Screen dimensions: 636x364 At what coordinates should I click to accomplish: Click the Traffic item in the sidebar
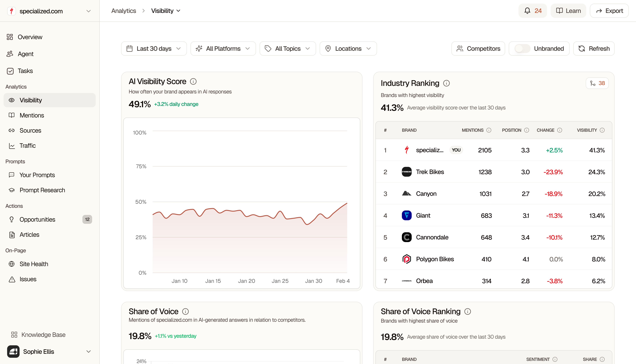tap(50, 146)
